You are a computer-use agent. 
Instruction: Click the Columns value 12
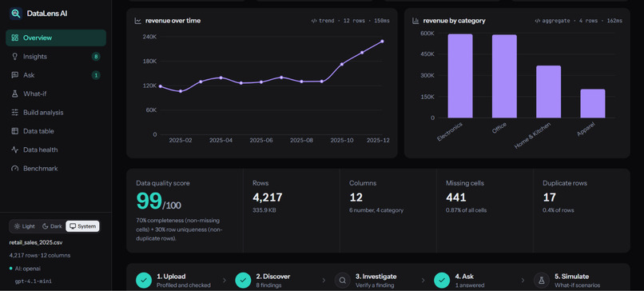(x=356, y=197)
